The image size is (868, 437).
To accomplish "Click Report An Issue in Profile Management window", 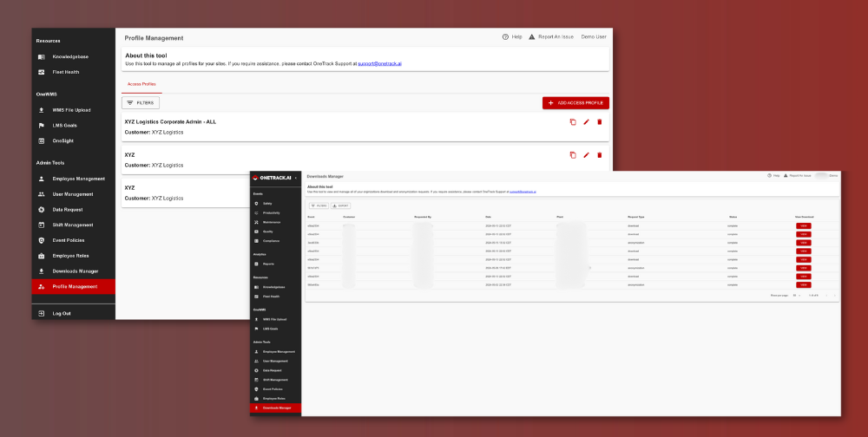I will 552,37.
